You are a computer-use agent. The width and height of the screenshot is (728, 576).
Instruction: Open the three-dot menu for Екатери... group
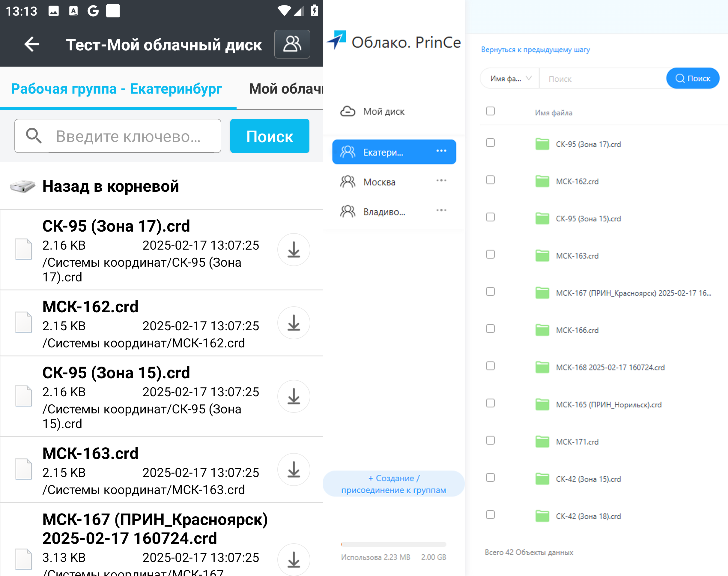pos(441,151)
